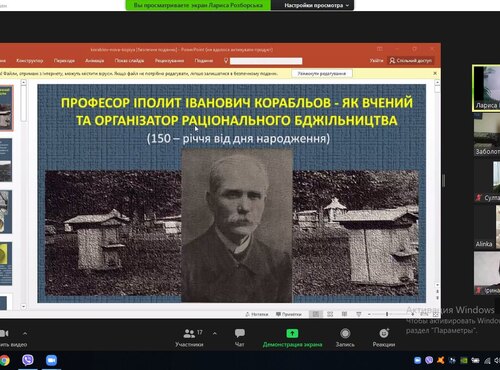Viewport: 500px width, 370px height.
Task: Click Увімкнути редагування enable editing button
Action: click(x=322, y=73)
